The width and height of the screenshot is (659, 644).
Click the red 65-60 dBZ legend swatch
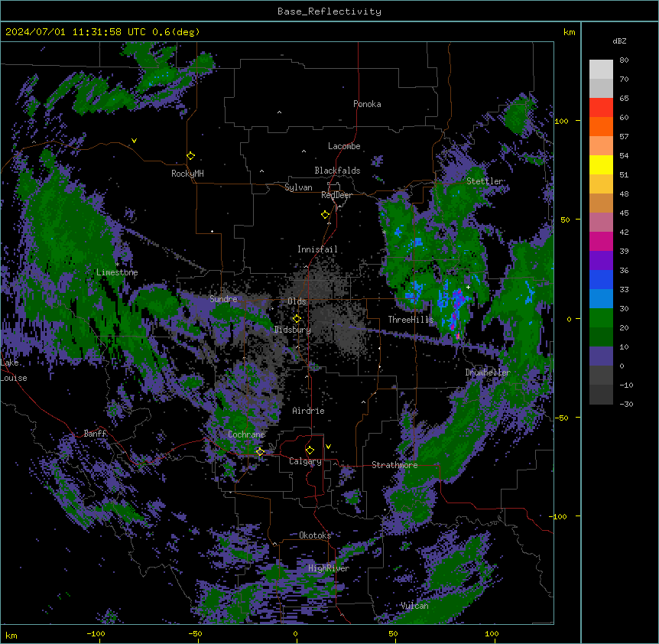(601, 108)
